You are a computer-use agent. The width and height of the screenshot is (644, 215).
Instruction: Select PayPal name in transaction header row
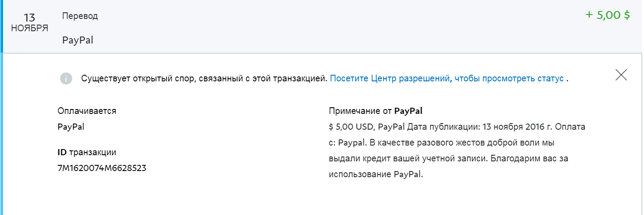(78, 40)
